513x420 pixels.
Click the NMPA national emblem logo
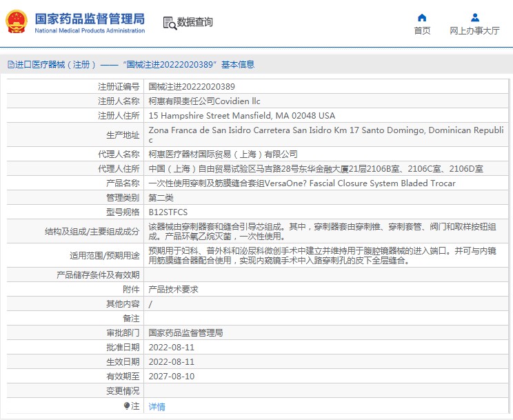click(17, 22)
